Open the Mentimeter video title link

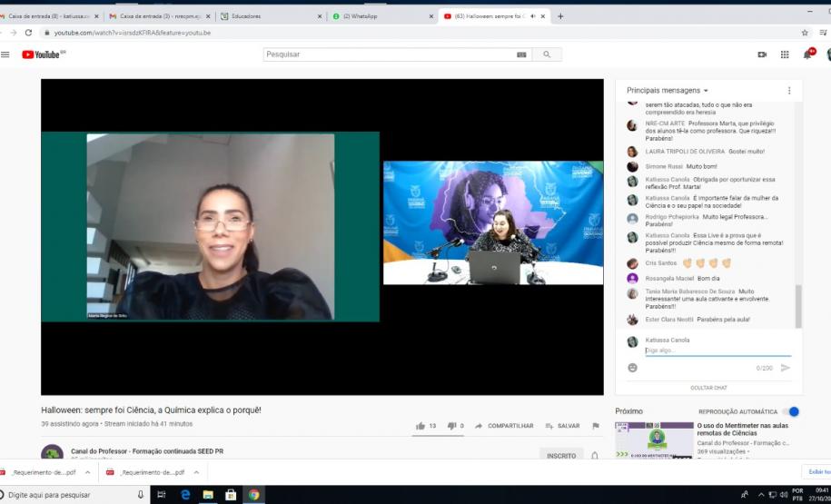pyautogui.click(x=743, y=430)
